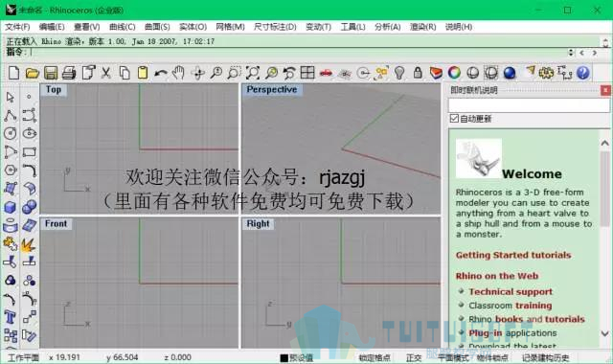Pick the Polygon tool in the sidebar
The image size is (613, 364).
[11, 171]
